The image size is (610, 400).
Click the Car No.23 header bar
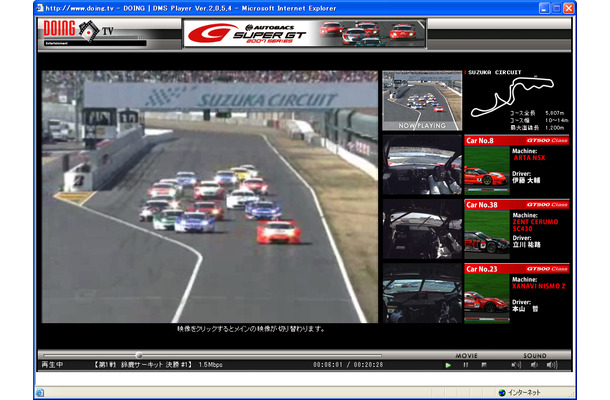tap(517, 269)
